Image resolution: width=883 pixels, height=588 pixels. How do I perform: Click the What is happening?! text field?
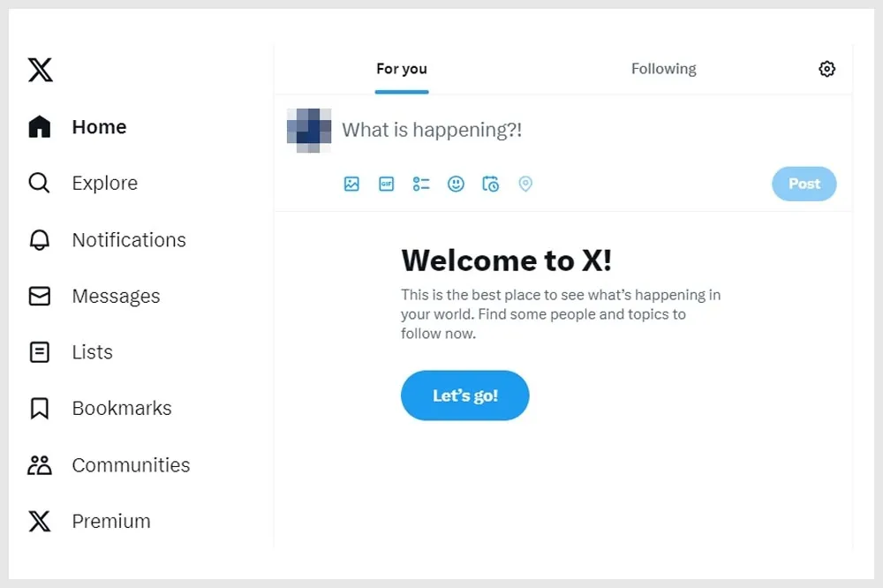pos(588,130)
